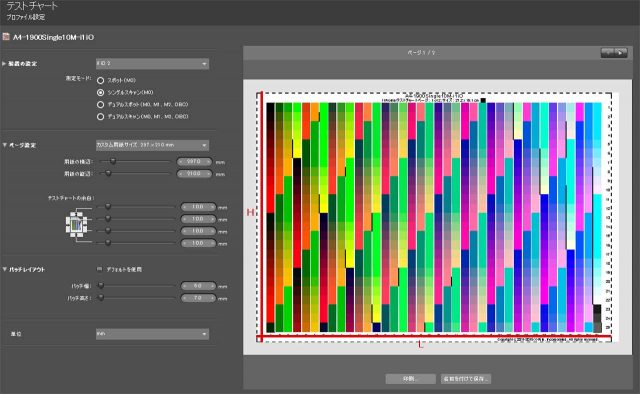Increase paper width with right stepper arrow
Viewport: 640px width, 394px height.
[x=209, y=162]
